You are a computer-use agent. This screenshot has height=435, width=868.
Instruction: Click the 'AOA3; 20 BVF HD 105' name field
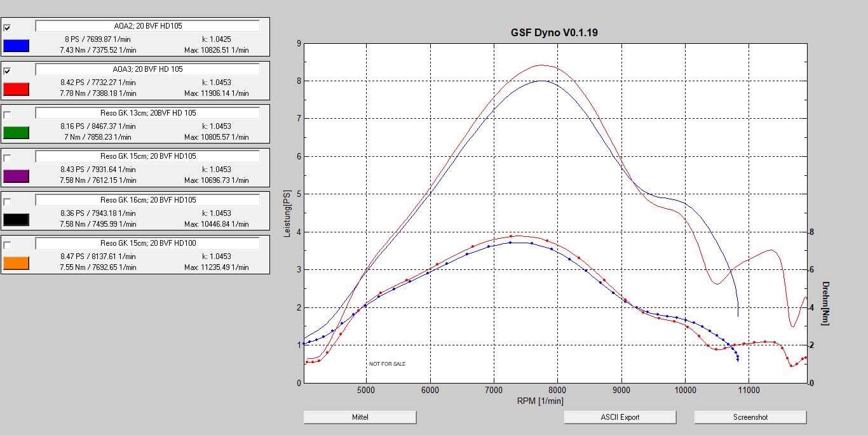pos(147,69)
